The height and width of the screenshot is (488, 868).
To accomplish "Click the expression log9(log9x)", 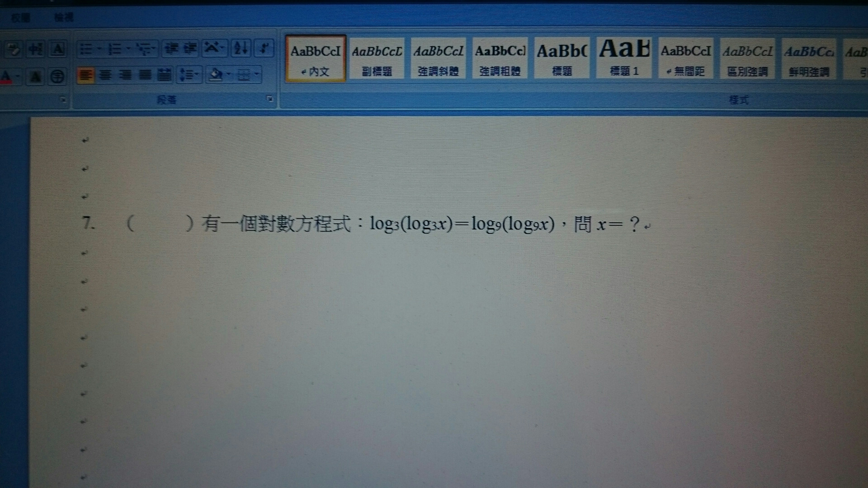I will [513, 224].
